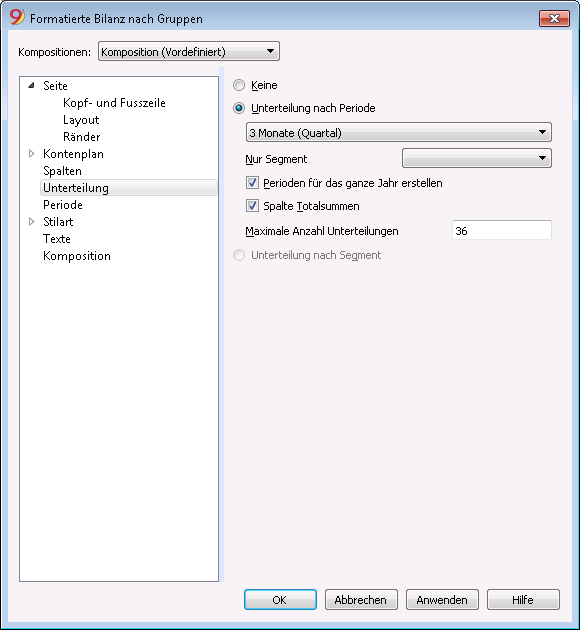This screenshot has width=580, height=630.
Task: Choose Unterteilung nach Periode radio button
Action: [x=239, y=108]
